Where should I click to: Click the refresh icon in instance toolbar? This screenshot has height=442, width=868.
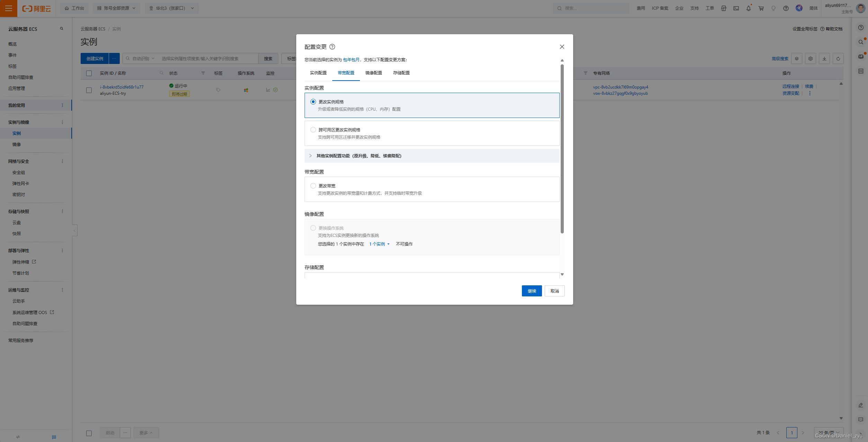coord(838,58)
